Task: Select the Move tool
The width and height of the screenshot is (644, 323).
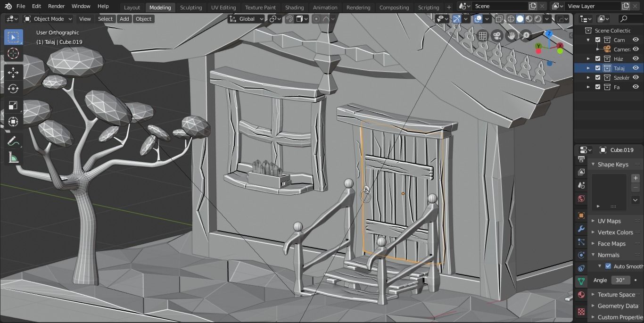Action: point(13,72)
